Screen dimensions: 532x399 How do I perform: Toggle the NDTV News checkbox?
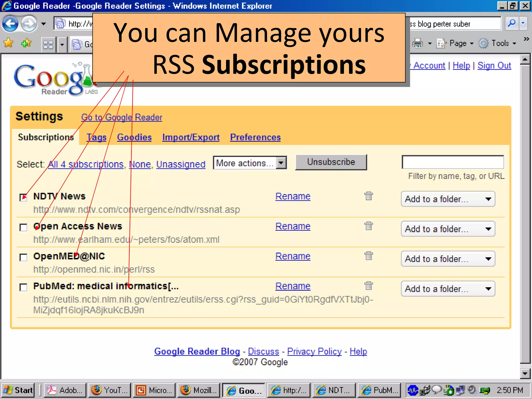point(23,197)
